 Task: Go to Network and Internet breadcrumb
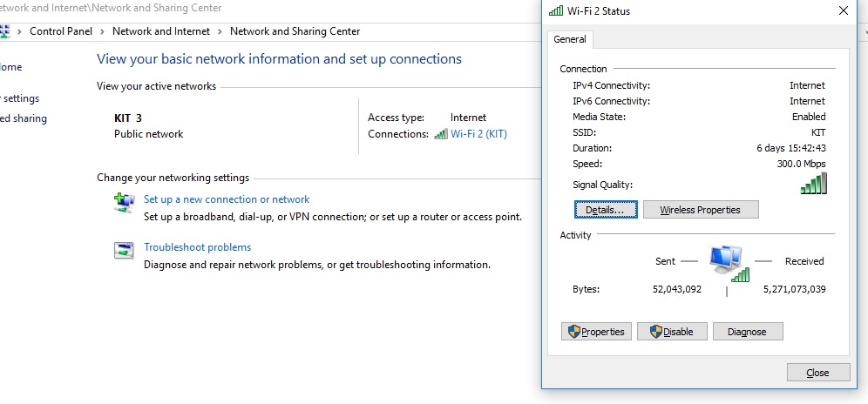pos(161,31)
